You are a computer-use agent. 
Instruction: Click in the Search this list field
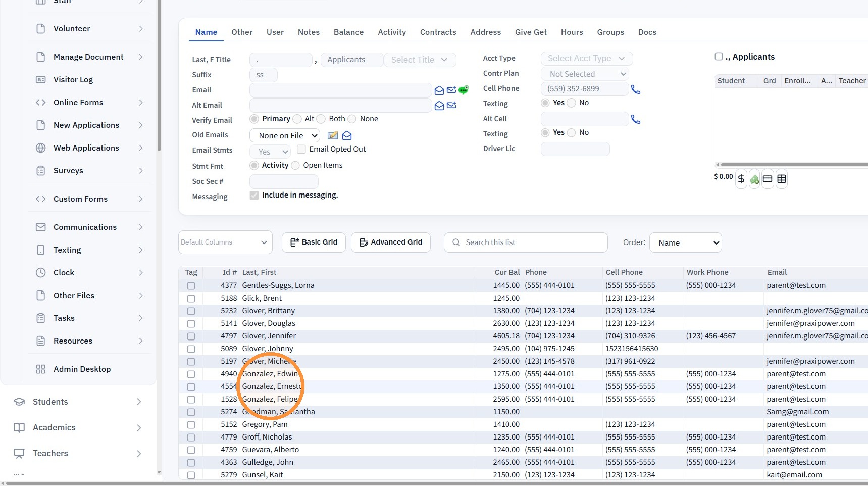(x=526, y=242)
